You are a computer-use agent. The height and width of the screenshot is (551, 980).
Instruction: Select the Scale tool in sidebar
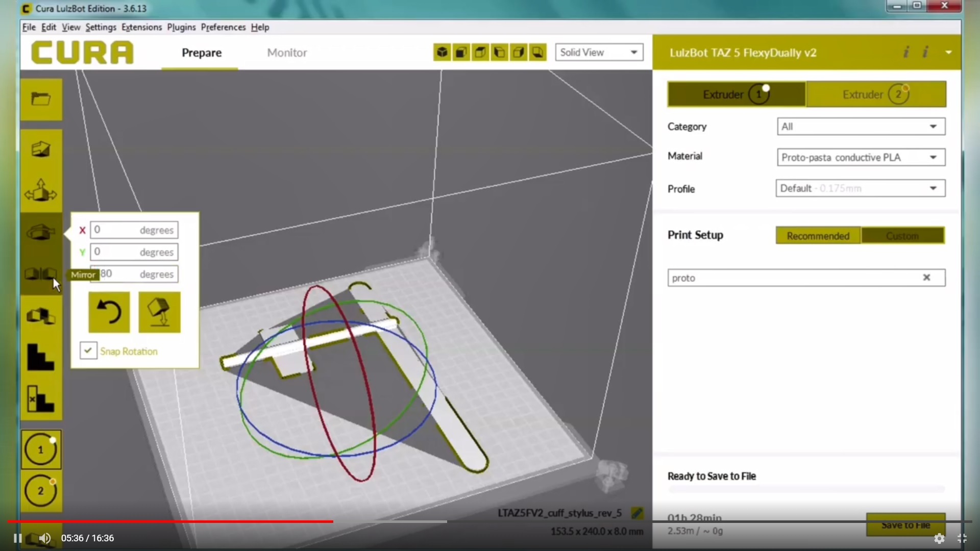pyautogui.click(x=41, y=149)
